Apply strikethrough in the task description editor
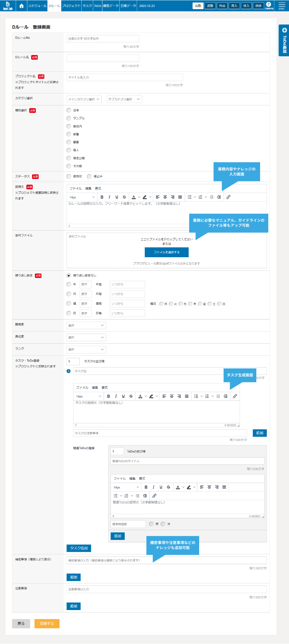The width and height of the screenshot is (289, 644). (131, 396)
